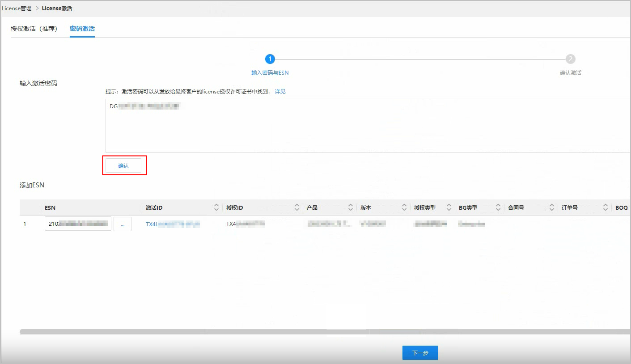This screenshot has width=631, height=364.
Task: Sort the 产品 column using its sort icon
Action: [351, 207]
